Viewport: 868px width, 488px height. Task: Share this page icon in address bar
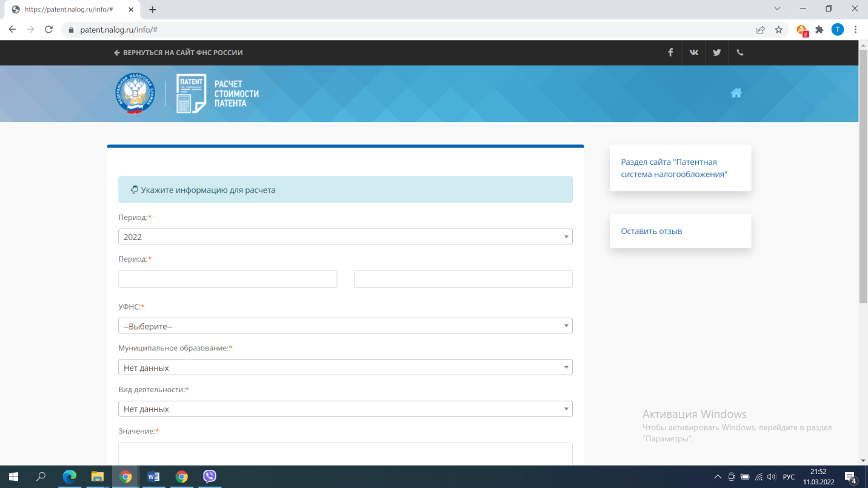pyautogui.click(x=760, y=30)
